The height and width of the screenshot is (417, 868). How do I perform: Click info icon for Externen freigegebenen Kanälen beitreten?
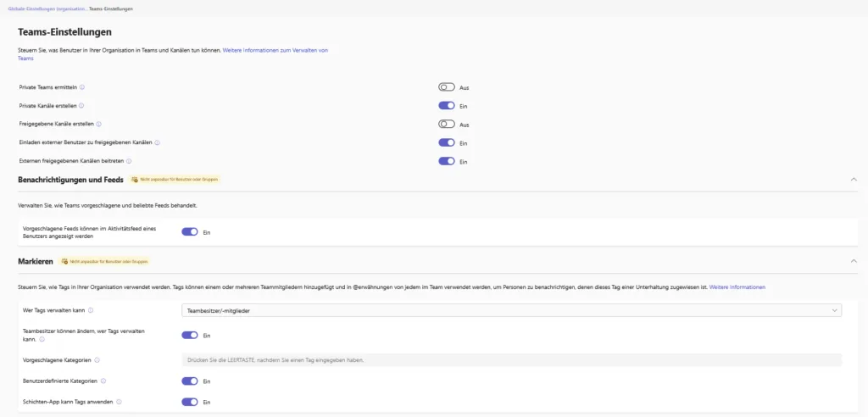pos(129,161)
